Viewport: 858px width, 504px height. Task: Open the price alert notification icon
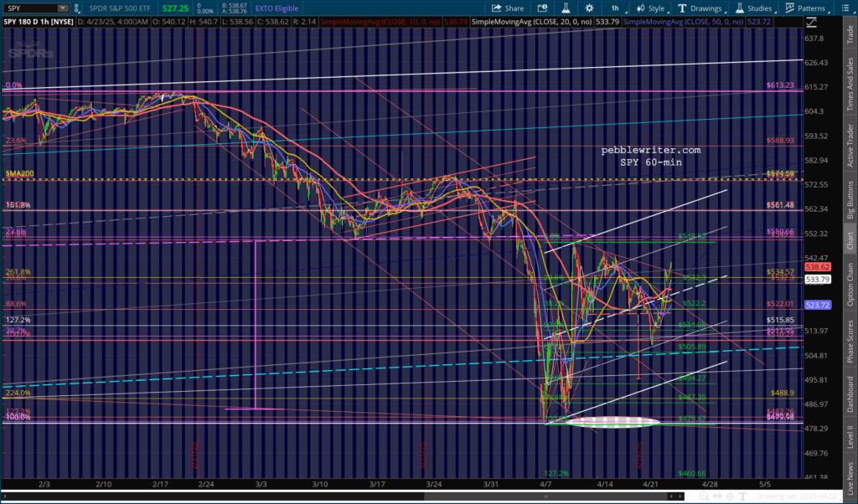[x=542, y=8]
